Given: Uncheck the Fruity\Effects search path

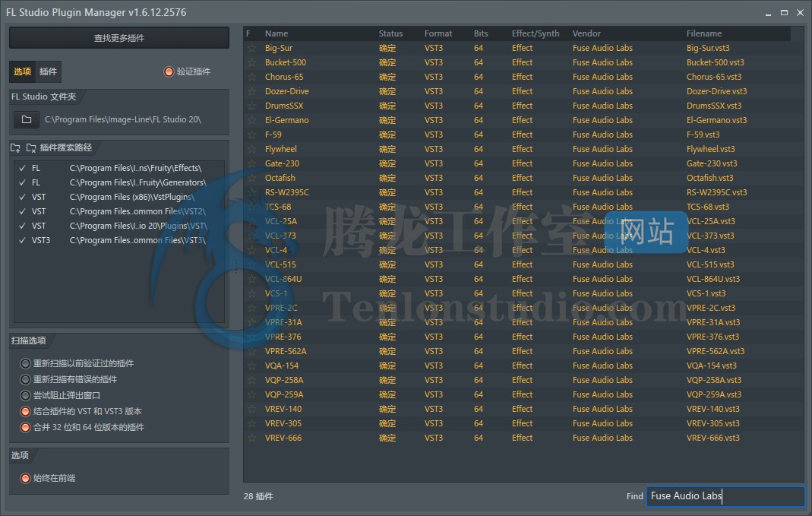Looking at the screenshot, I should tap(22, 169).
